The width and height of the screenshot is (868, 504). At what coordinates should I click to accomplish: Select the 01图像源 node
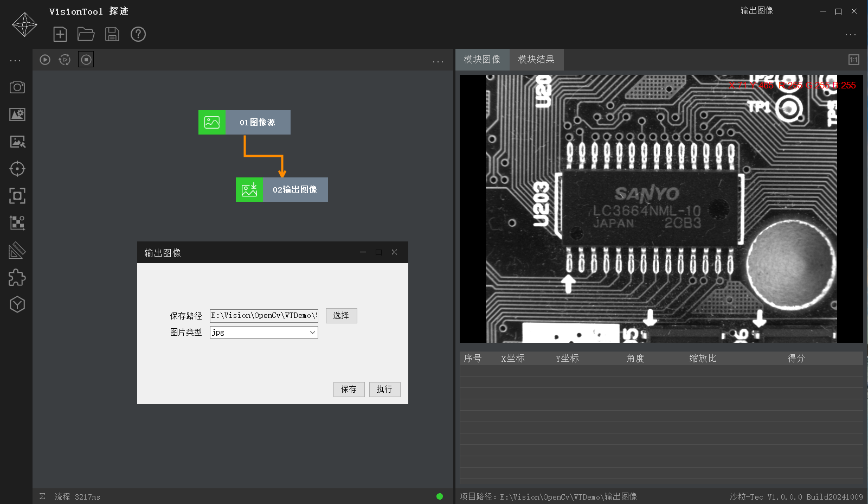(245, 123)
